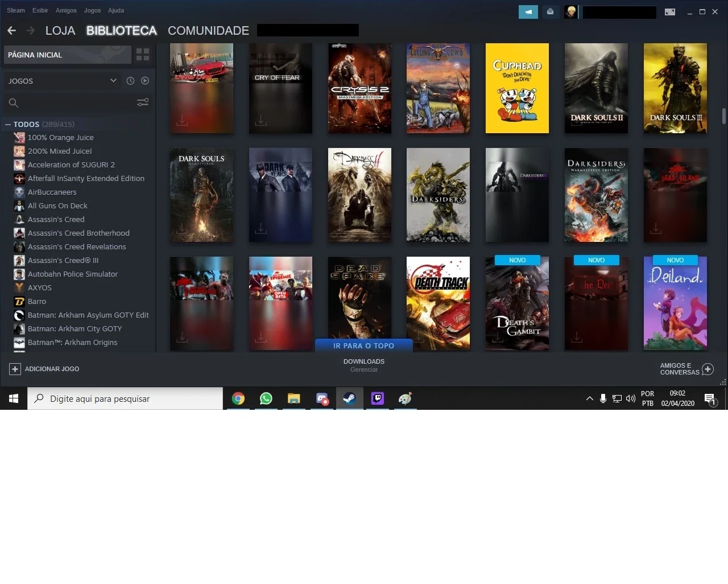Switch to the LOJA tab
The height and width of the screenshot is (584, 728).
[60, 31]
